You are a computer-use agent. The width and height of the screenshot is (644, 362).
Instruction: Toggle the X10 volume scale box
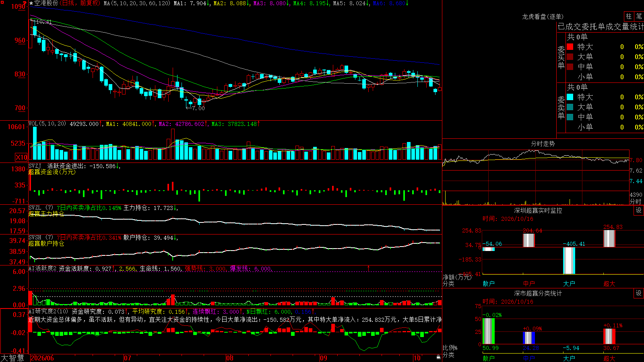[x=21, y=157]
